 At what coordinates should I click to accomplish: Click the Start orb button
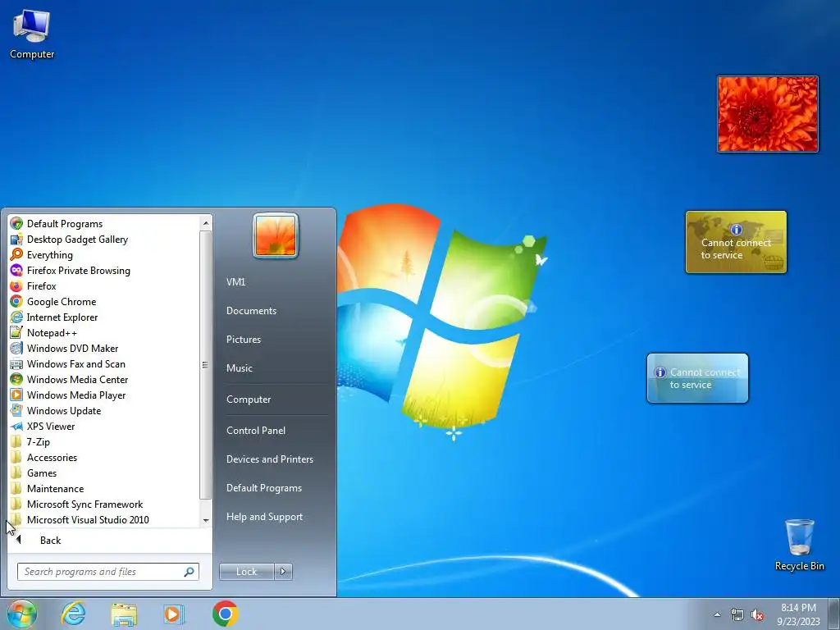coord(21,614)
